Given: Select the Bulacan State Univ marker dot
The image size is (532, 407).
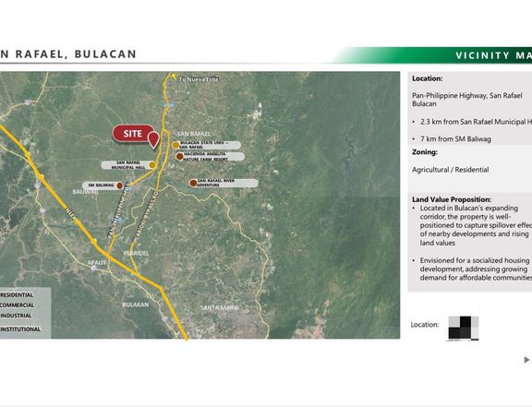Looking at the screenshot, I should 175,145.
